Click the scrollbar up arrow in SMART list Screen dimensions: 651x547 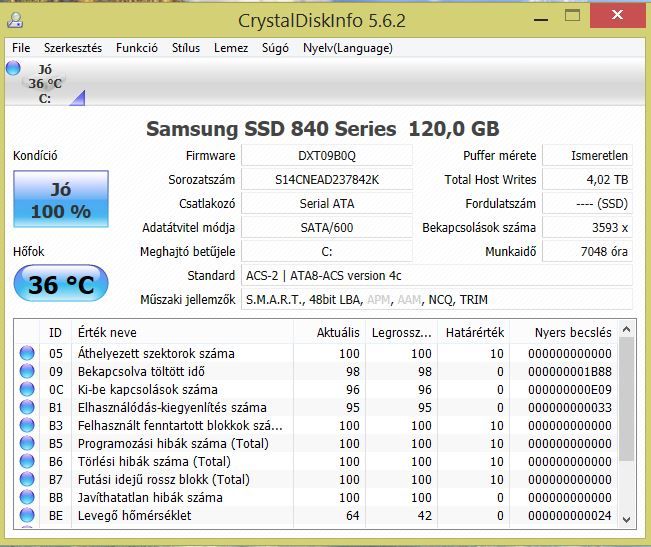tap(627, 330)
